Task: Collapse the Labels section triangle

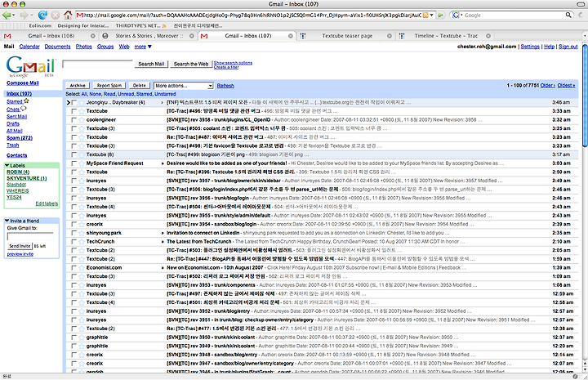Action: [7, 165]
